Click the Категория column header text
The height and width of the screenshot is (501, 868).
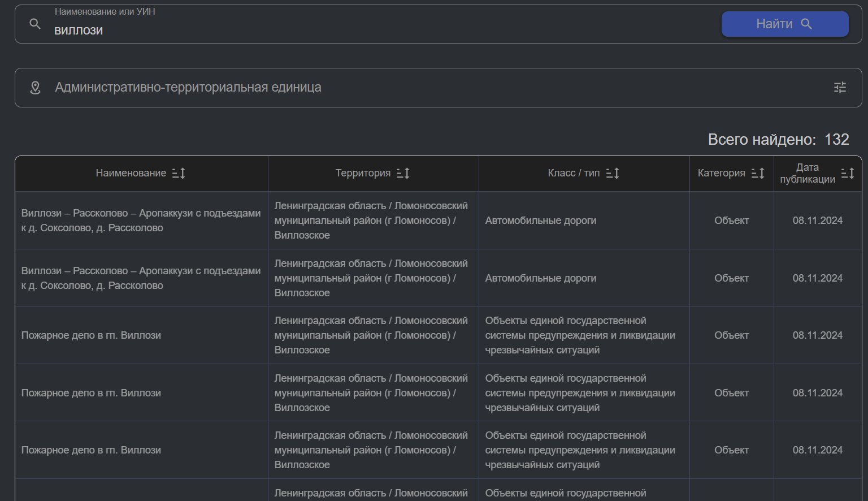point(721,173)
